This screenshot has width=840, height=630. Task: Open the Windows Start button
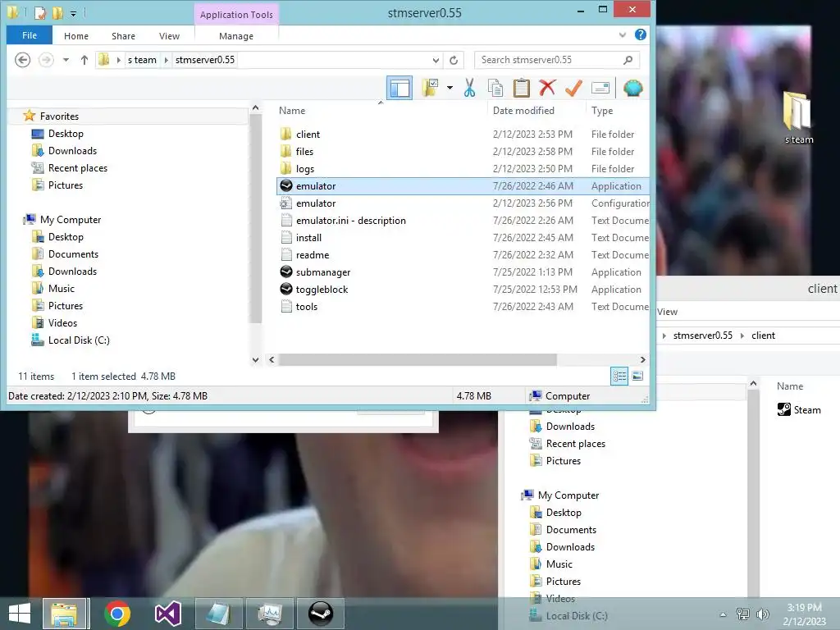click(x=20, y=614)
